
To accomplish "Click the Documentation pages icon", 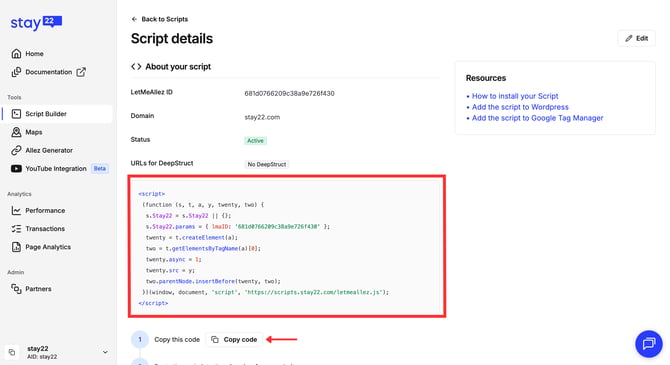I will point(16,72).
